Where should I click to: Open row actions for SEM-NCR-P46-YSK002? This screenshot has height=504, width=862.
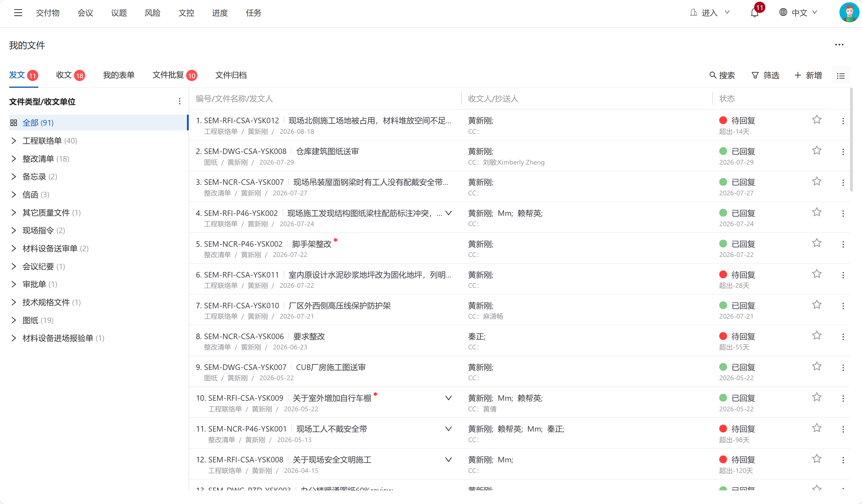point(843,244)
